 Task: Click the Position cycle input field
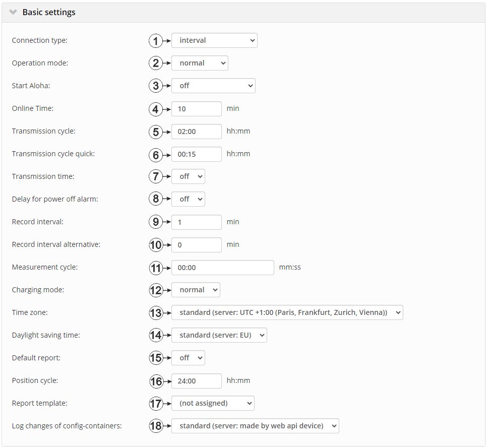[x=196, y=380]
